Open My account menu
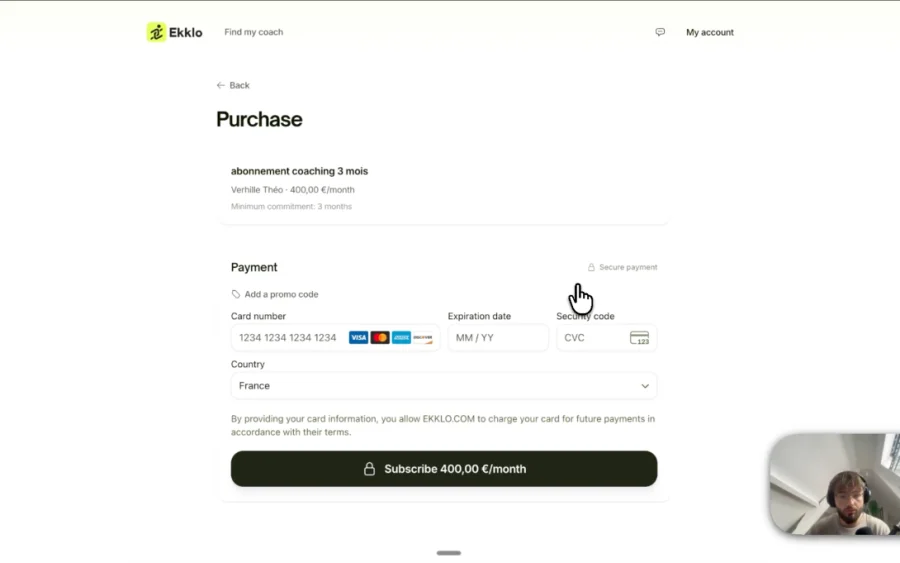 (710, 32)
